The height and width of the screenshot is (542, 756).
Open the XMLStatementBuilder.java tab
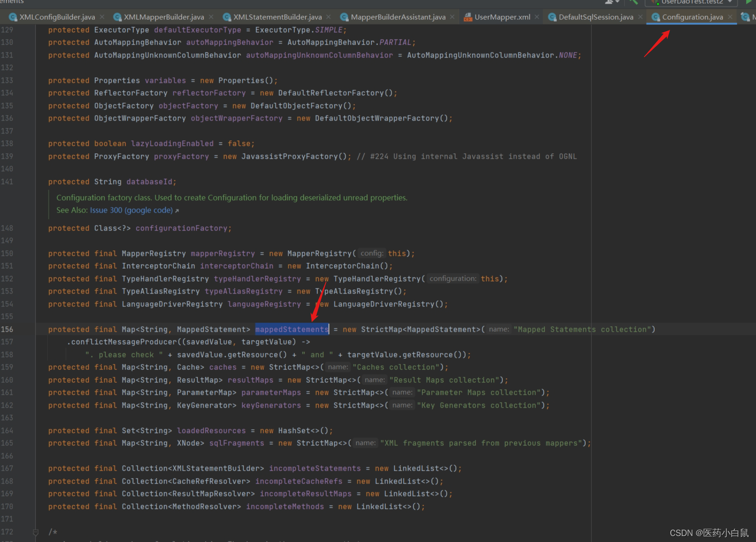click(277, 17)
